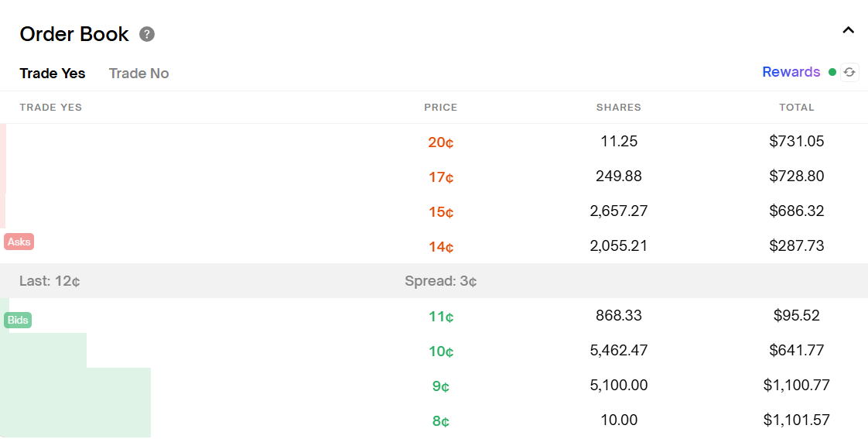Select the 14¢ ask price

tap(440, 247)
